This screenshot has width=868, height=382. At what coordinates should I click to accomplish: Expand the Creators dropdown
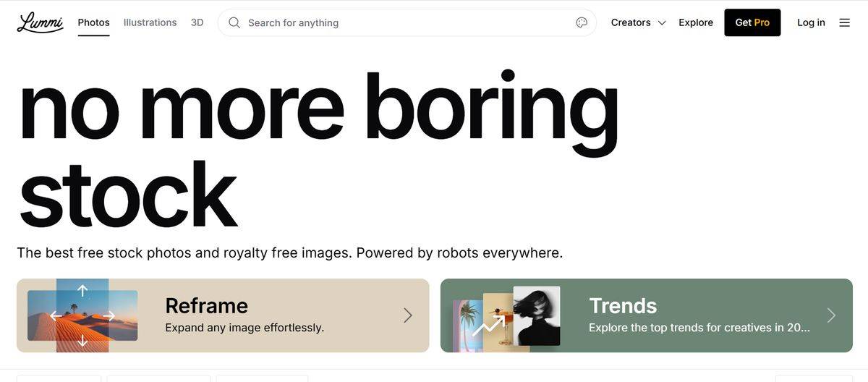coord(638,22)
